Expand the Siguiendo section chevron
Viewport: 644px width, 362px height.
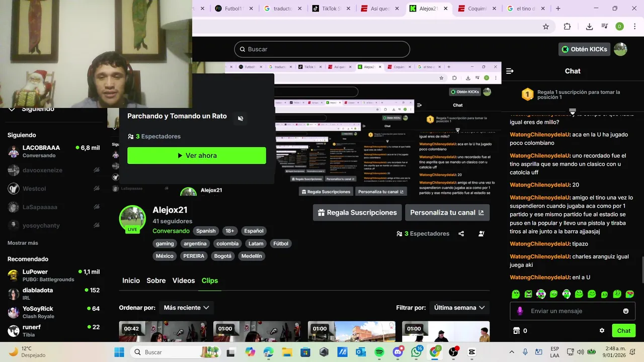coord(12,109)
